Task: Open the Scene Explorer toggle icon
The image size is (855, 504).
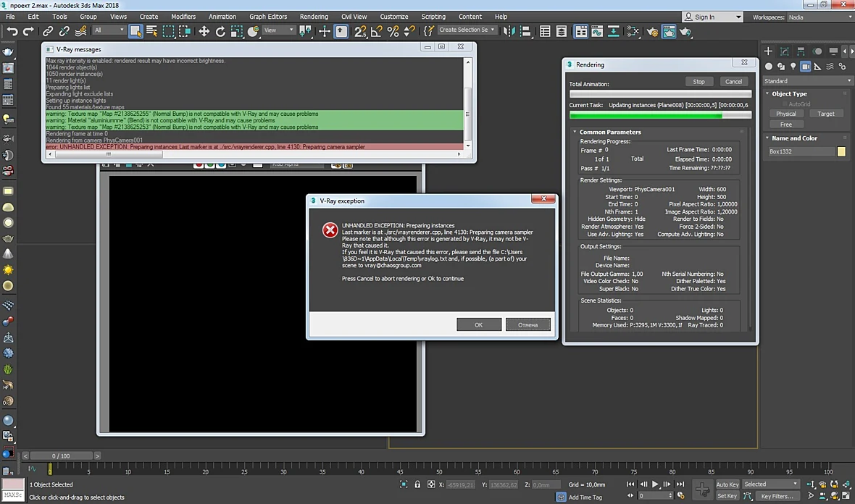Action: click(545, 32)
